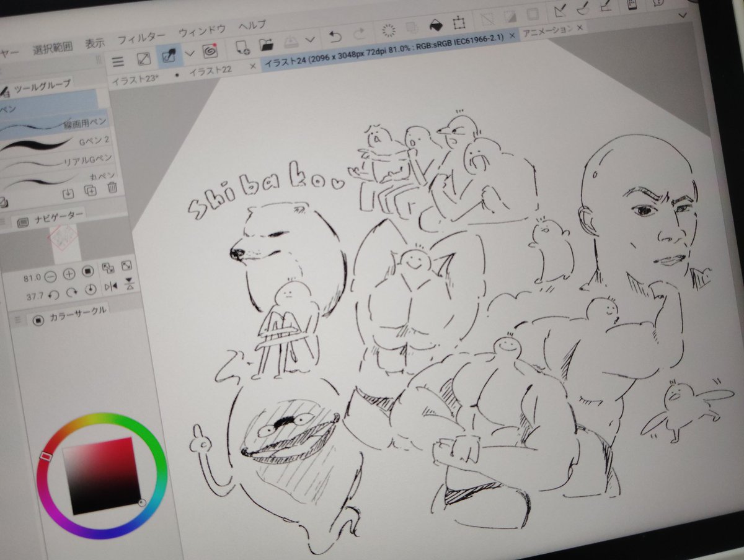Viewport: 744px width, 560px height.
Task: Close the イラスト22 tab
Action: tap(252, 66)
